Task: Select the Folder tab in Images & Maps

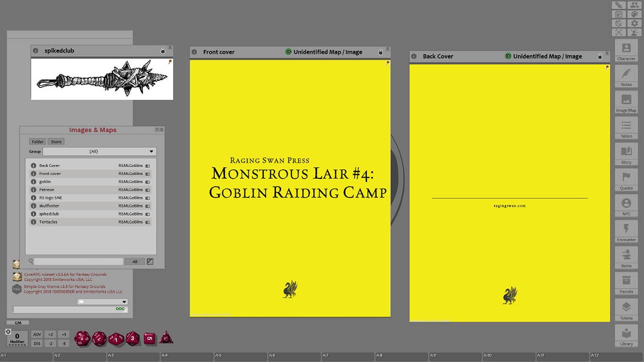Action: (37, 141)
